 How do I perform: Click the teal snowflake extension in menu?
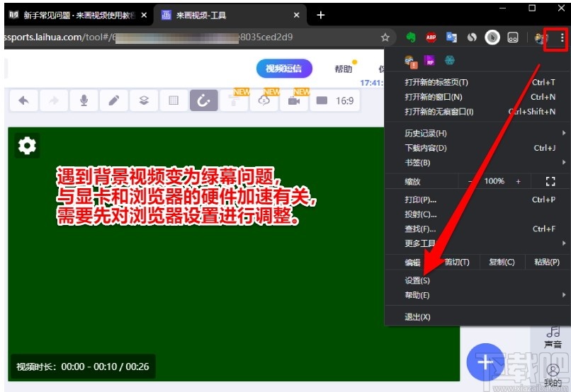click(x=450, y=61)
